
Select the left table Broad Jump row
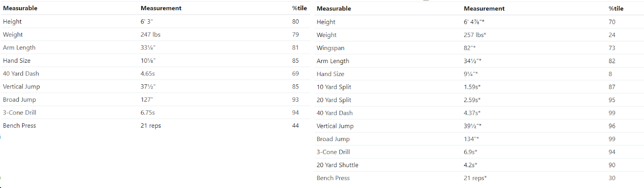155,99
